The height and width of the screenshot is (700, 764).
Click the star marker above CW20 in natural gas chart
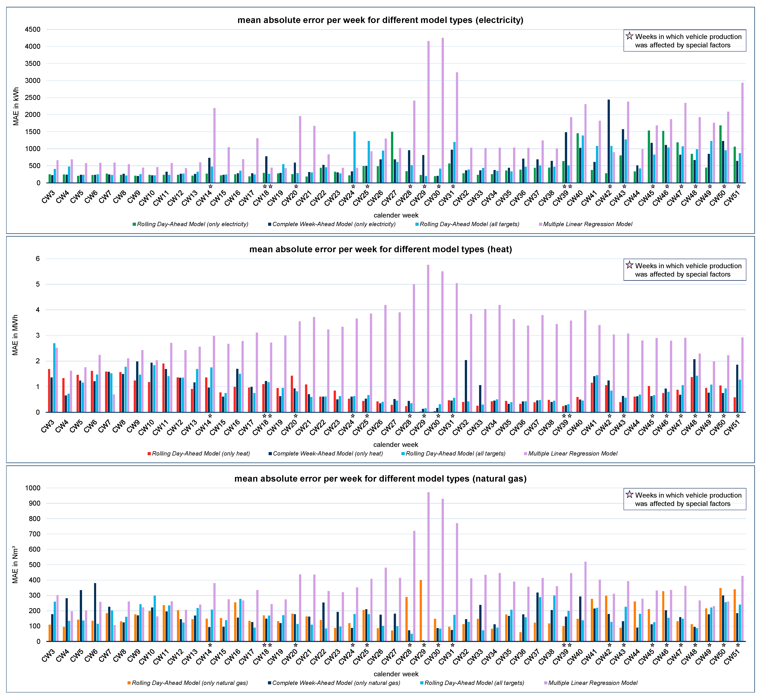296,645
